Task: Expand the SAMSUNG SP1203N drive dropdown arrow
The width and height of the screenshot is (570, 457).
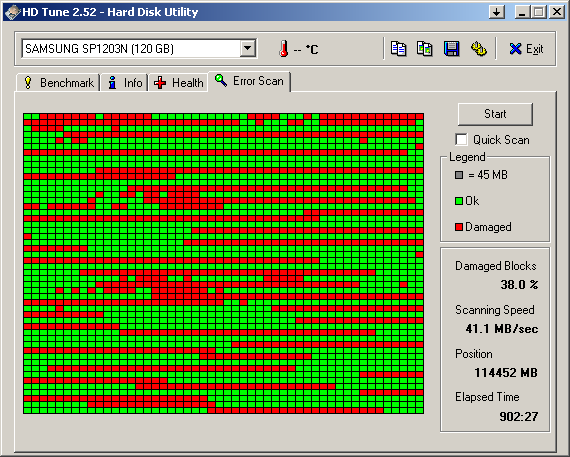Action: coord(248,48)
